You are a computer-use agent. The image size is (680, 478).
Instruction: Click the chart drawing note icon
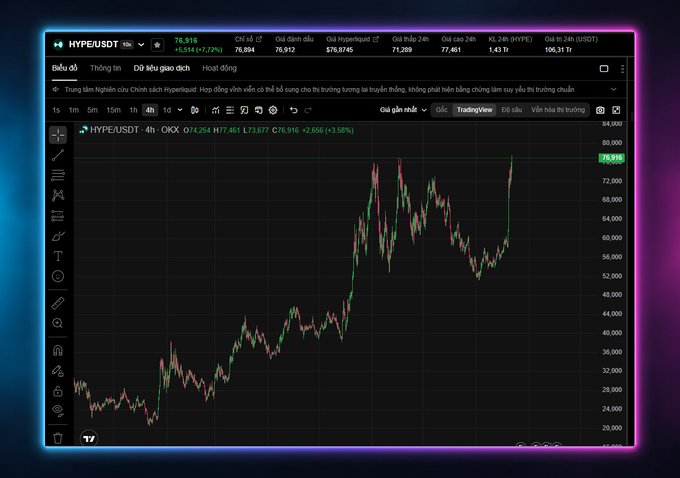[244, 110]
